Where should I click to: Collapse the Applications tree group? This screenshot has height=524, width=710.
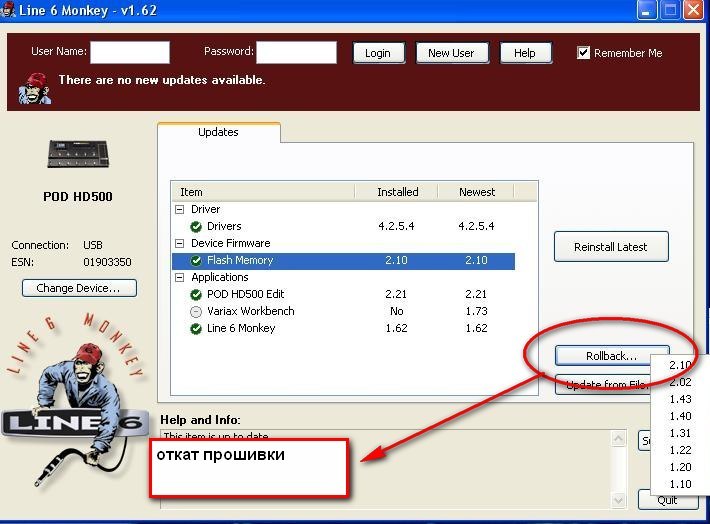(180, 278)
